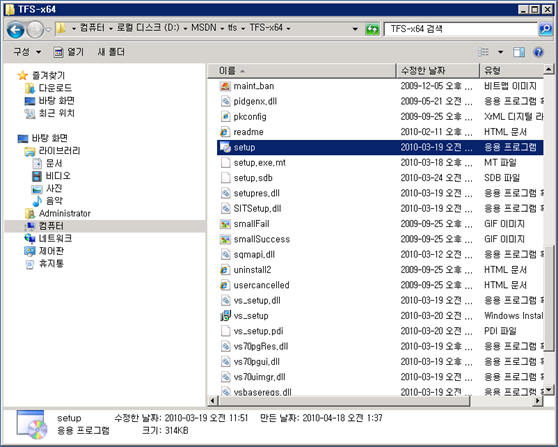Select uninstall2 HTML document icon
The image size is (558, 447).
225,270
